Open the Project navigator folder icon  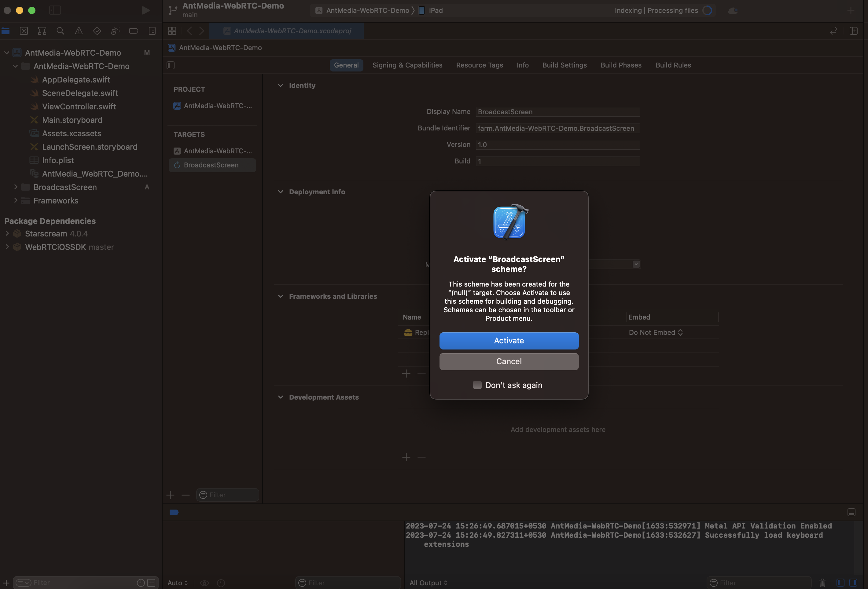tap(6, 31)
